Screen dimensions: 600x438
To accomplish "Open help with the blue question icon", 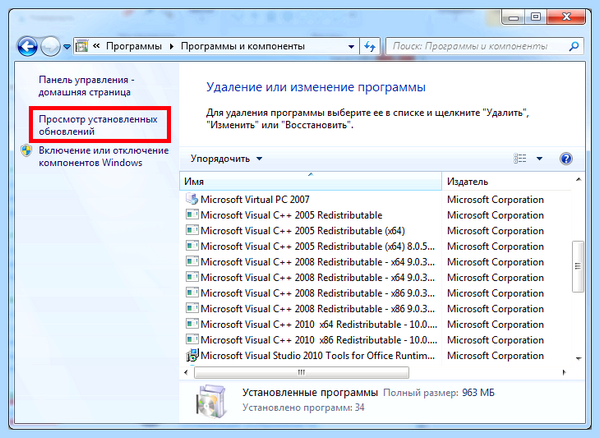I will point(566,158).
